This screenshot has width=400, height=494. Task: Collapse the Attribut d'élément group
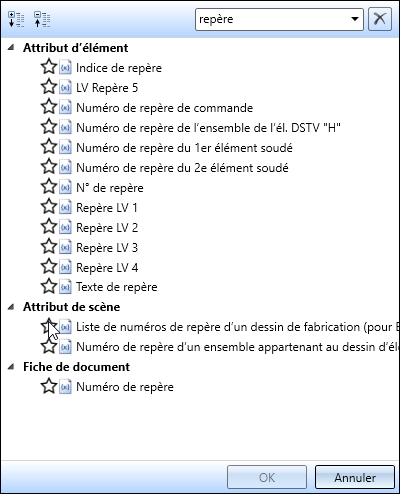click(x=11, y=48)
